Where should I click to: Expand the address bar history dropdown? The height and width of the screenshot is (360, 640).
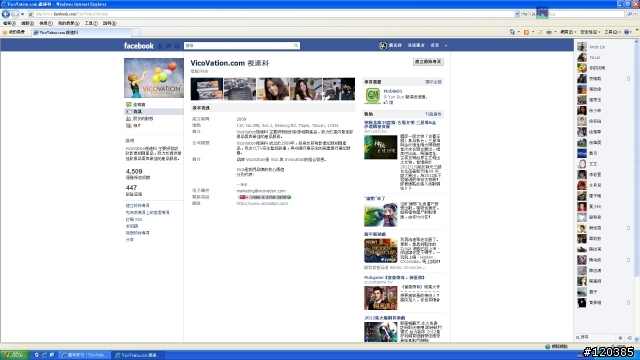click(x=517, y=14)
